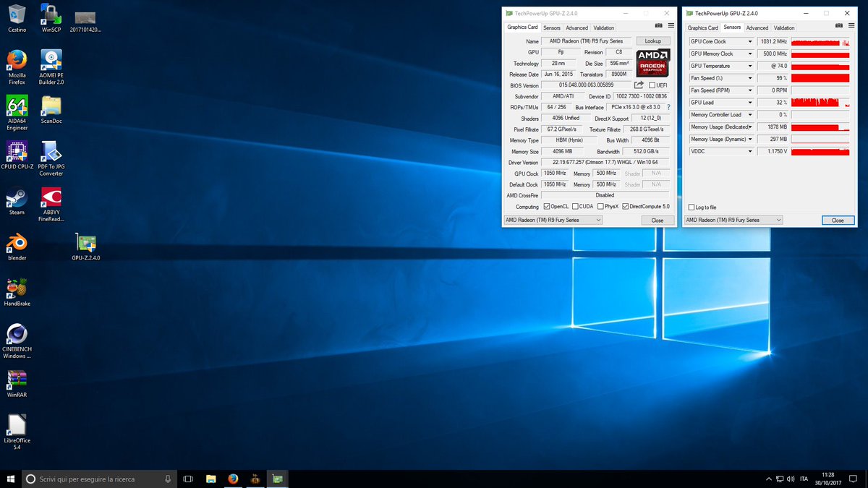The width and height of the screenshot is (868, 488).
Task: Open hamburger menu in Sensors window
Action: pyautogui.click(x=850, y=26)
